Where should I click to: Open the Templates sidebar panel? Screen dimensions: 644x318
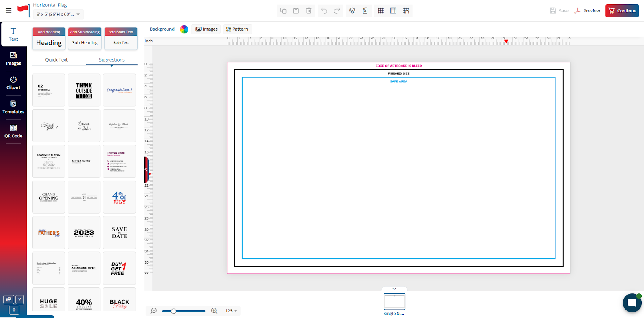pos(13,107)
